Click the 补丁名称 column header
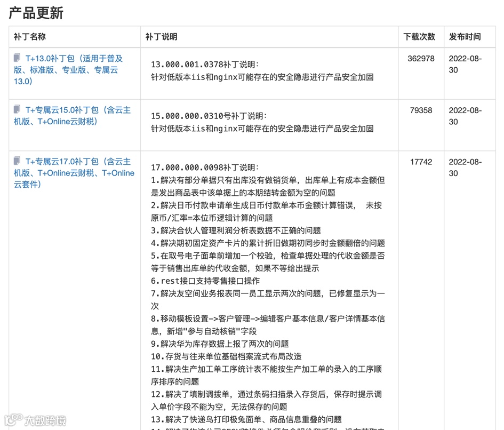The image size is (504, 430). pyautogui.click(x=29, y=37)
